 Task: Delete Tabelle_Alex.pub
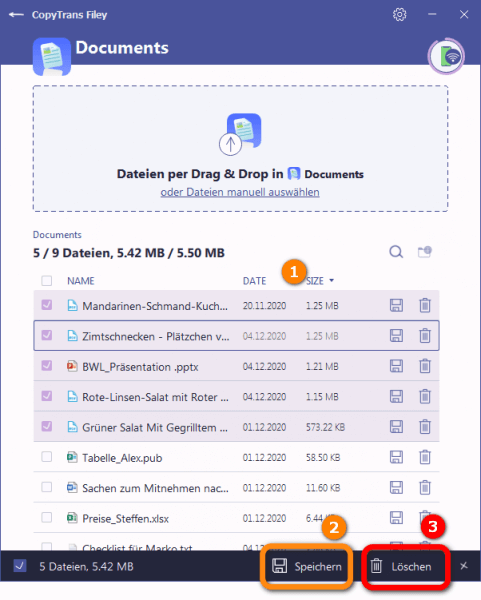425,457
